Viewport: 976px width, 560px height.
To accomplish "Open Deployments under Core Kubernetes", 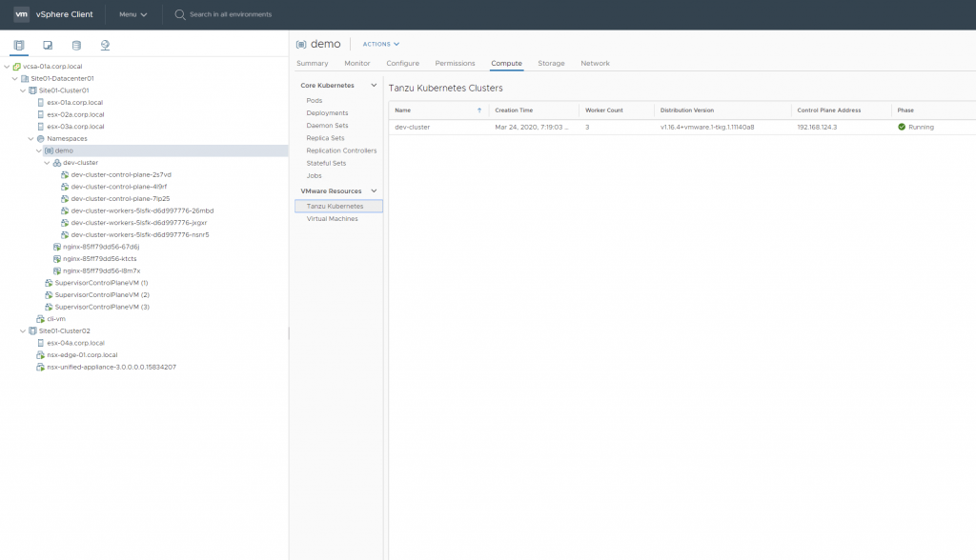I will click(328, 113).
